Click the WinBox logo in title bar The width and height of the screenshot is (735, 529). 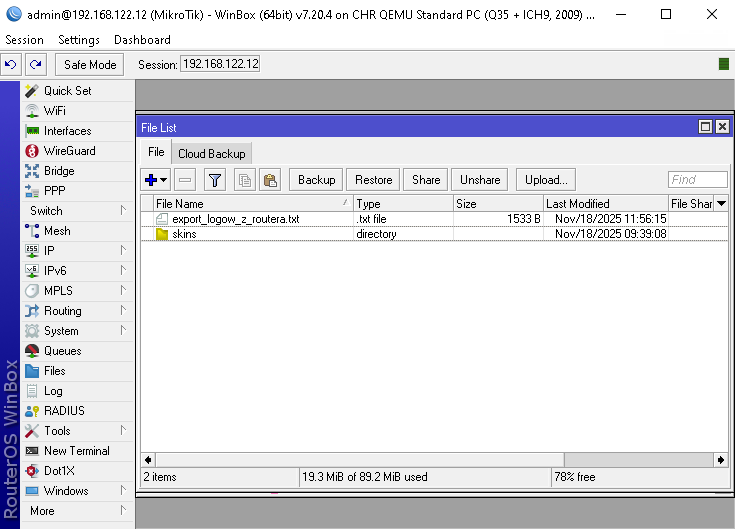[x=14, y=14]
